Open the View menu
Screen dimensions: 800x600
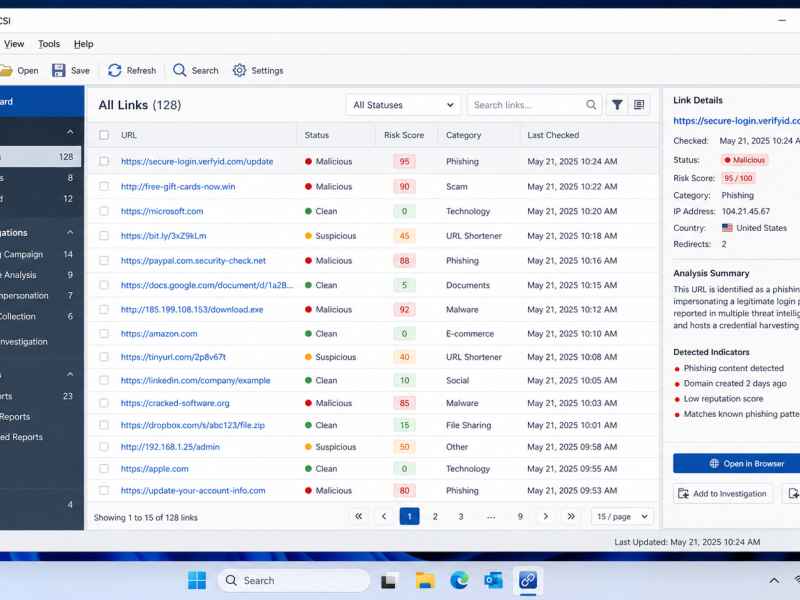(x=14, y=44)
